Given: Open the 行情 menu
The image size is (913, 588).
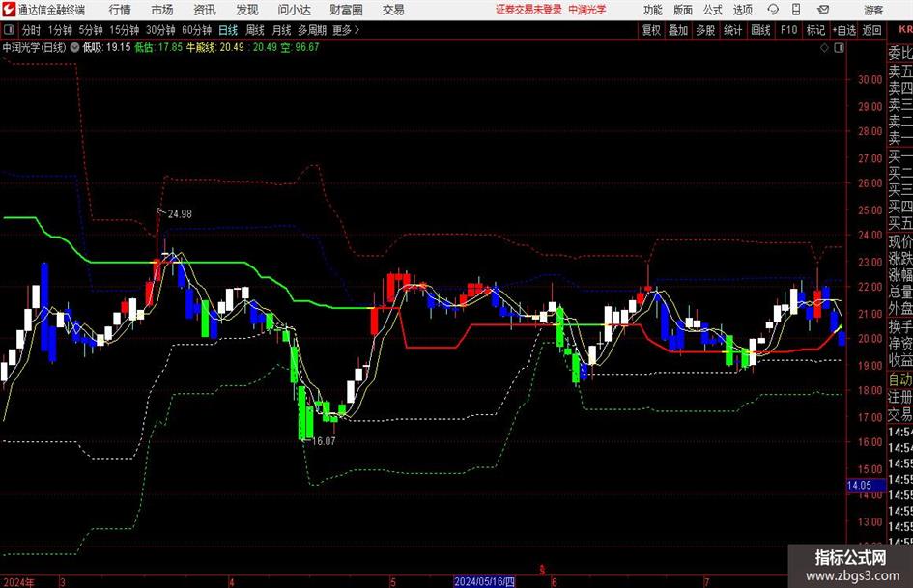Looking at the screenshot, I should (x=120, y=10).
